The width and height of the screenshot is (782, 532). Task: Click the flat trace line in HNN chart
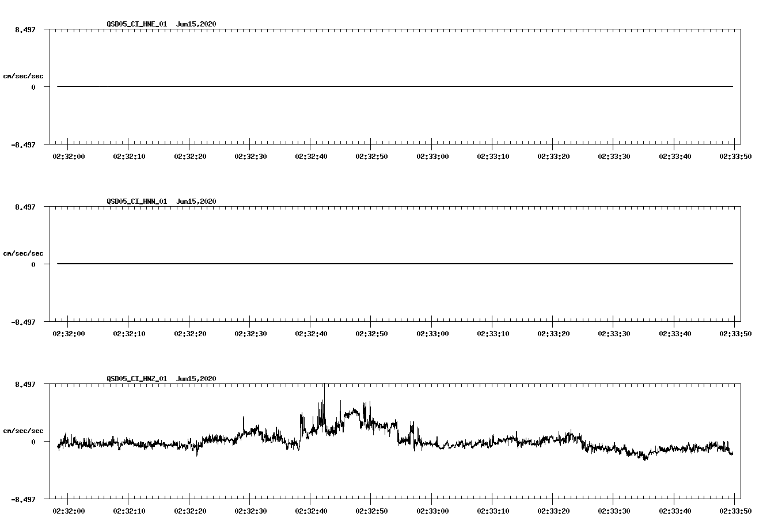tap(395, 264)
